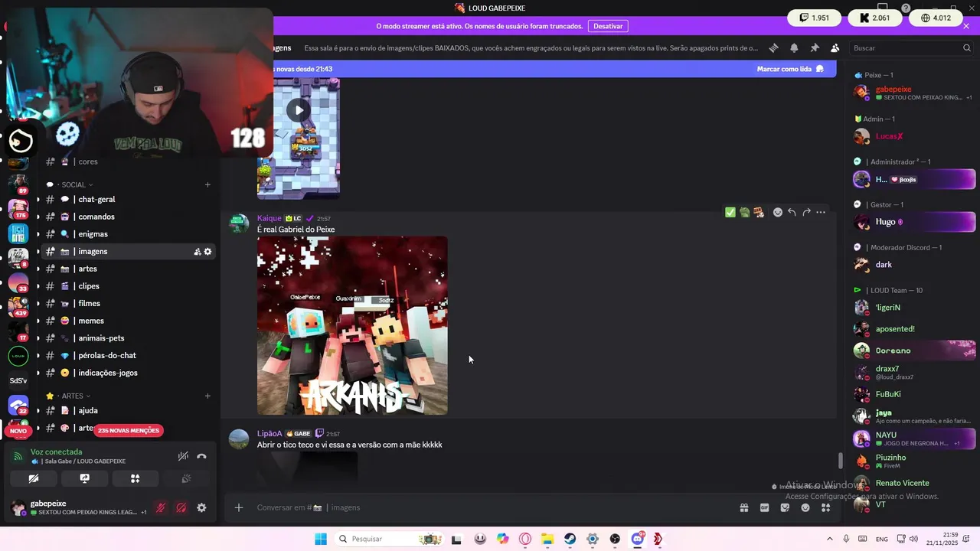Viewport: 980px width, 551px height.
Task: Open the soundboard button
Action: pos(186,478)
